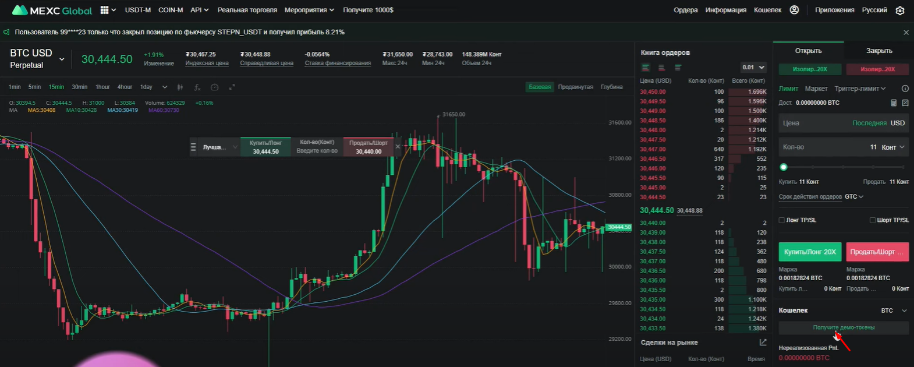The height and width of the screenshot is (367, 914).
Task: Open the chart indicators fx icon
Action: point(197,87)
